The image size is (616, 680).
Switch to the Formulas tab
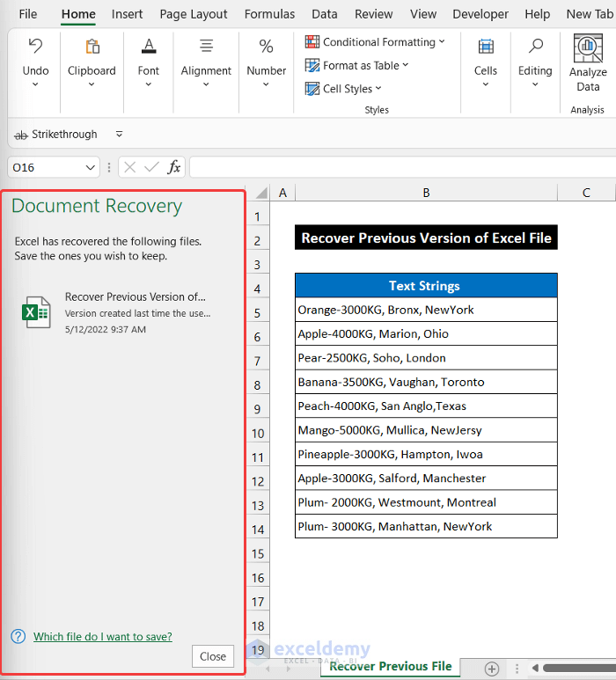pos(269,14)
